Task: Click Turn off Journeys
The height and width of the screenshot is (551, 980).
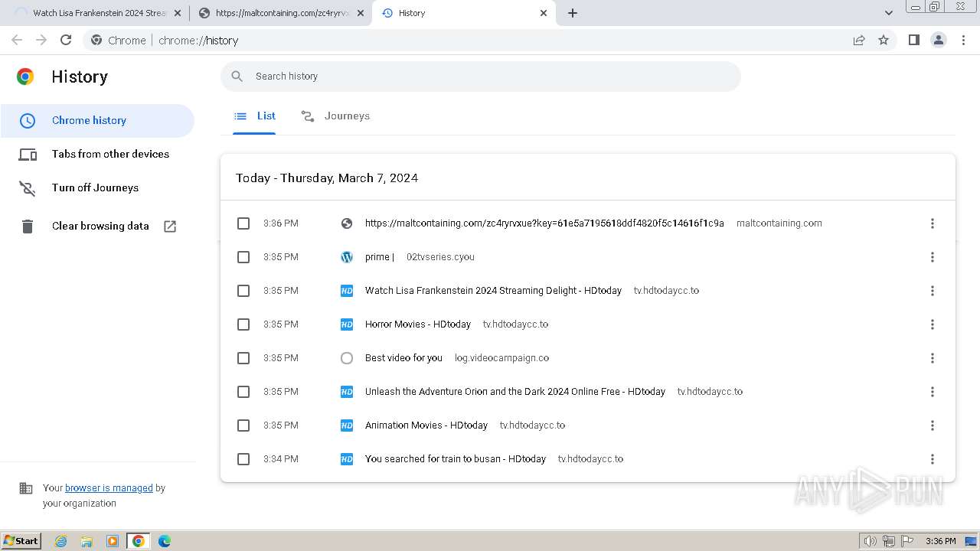Action: tap(97, 188)
